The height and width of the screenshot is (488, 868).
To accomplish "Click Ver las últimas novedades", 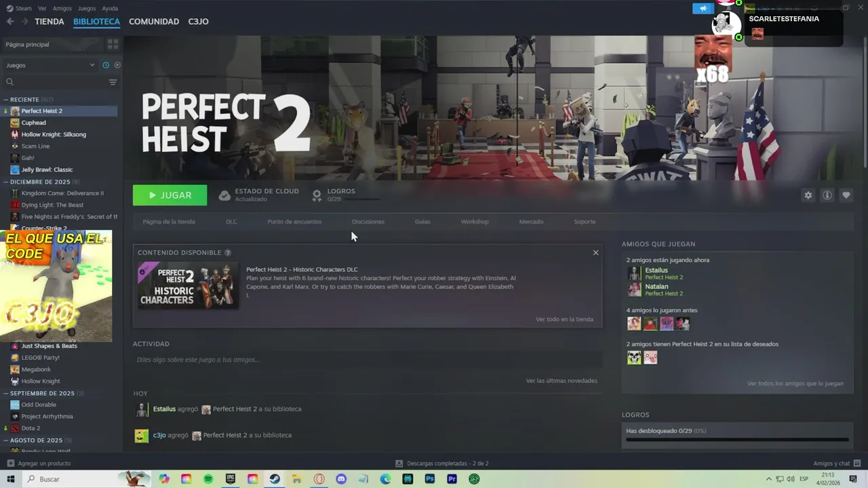I will click(x=561, y=381).
